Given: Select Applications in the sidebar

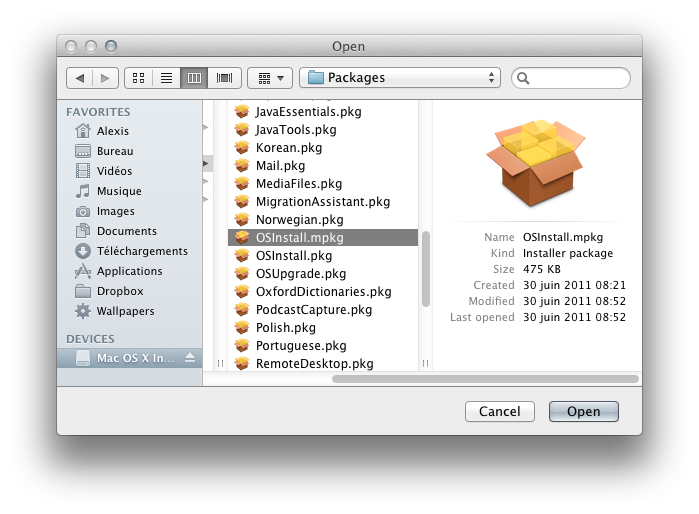Looking at the screenshot, I should [129, 271].
